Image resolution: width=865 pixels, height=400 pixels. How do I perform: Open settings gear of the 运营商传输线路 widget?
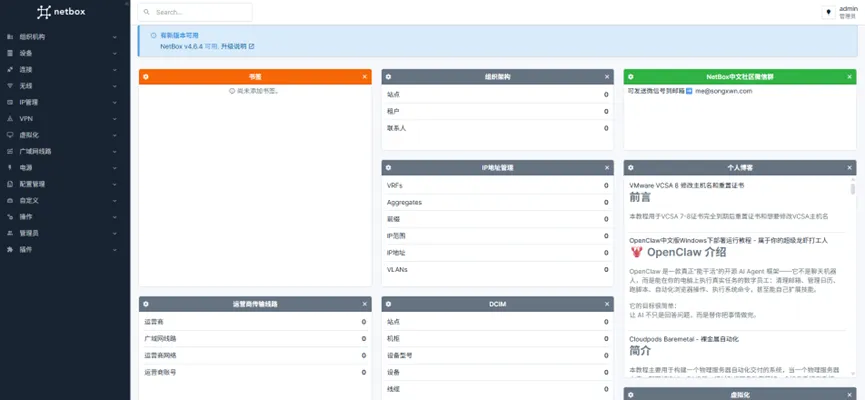146,304
